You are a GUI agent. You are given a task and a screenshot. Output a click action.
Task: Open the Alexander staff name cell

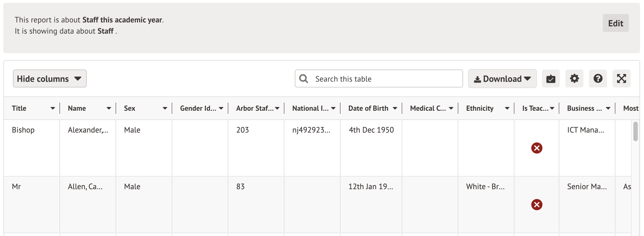click(x=88, y=130)
